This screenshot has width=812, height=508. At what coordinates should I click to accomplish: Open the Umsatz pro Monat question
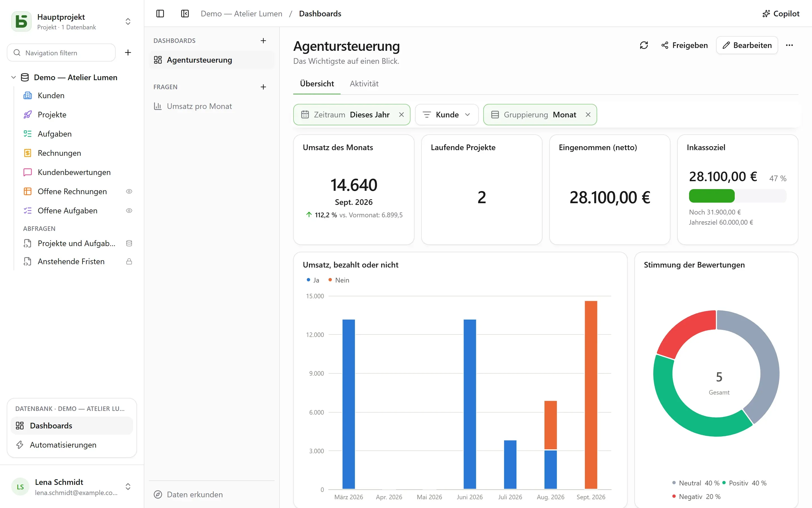tap(211, 106)
